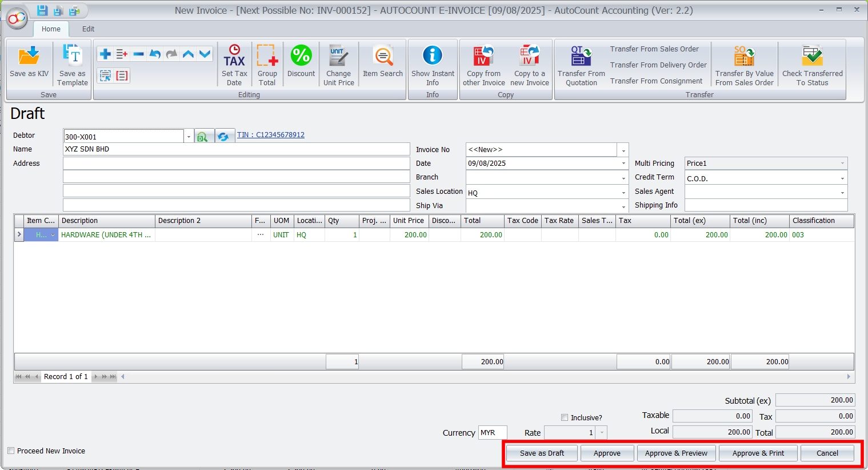The width and height of the screenshot is (868, 470).
Task: Enable the Inclusive checkbox
Action: click(x=565, y=417)
